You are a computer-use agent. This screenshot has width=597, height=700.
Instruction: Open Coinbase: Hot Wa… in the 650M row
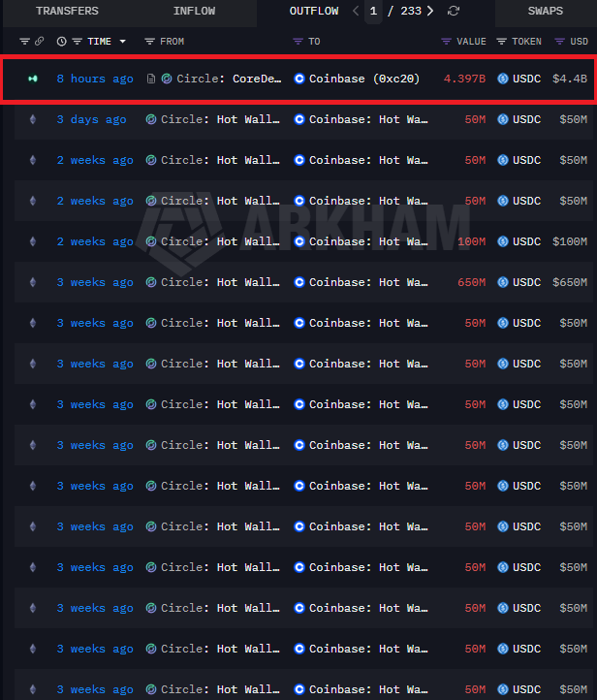click(x=368, y=282)
